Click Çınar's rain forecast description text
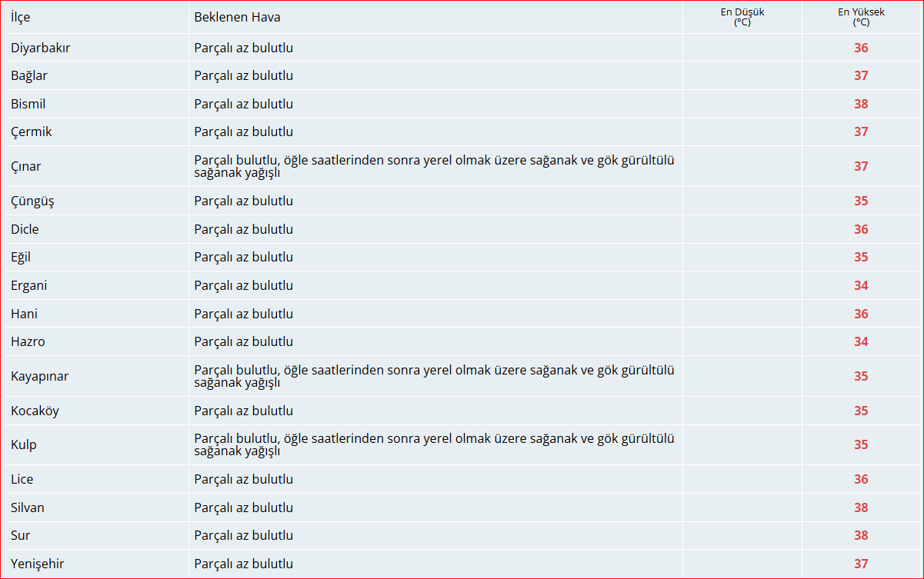 pyautogui.click(x=435, y=166)
